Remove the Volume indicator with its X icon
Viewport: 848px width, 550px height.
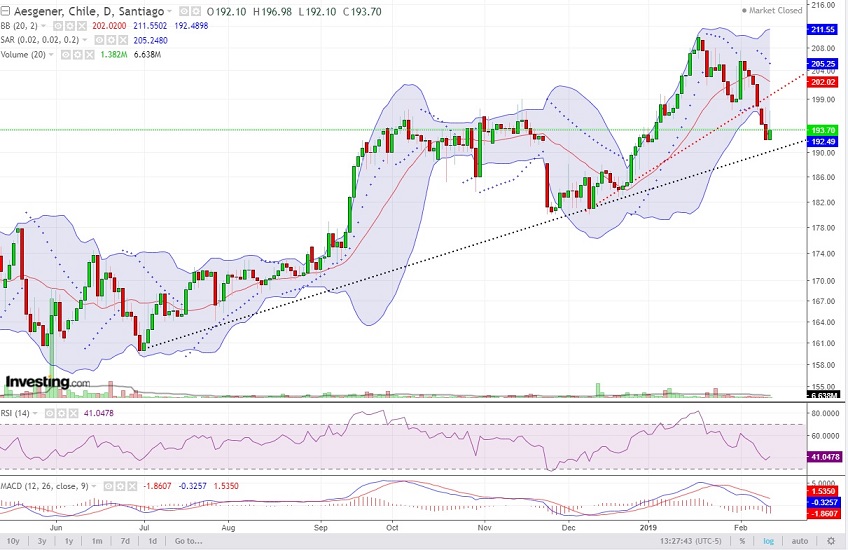[x=90, y=55]
